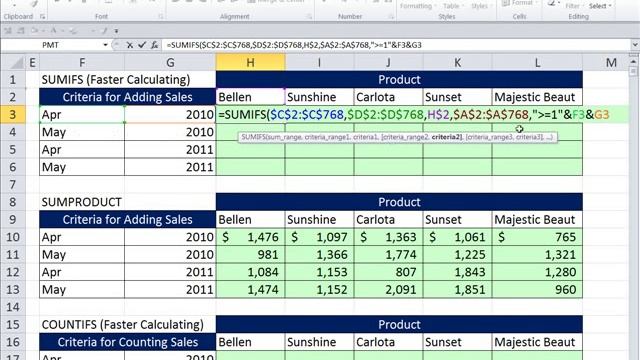
Task: Open the Alignment group dialog launcher
Action: [x=309, y=17]
